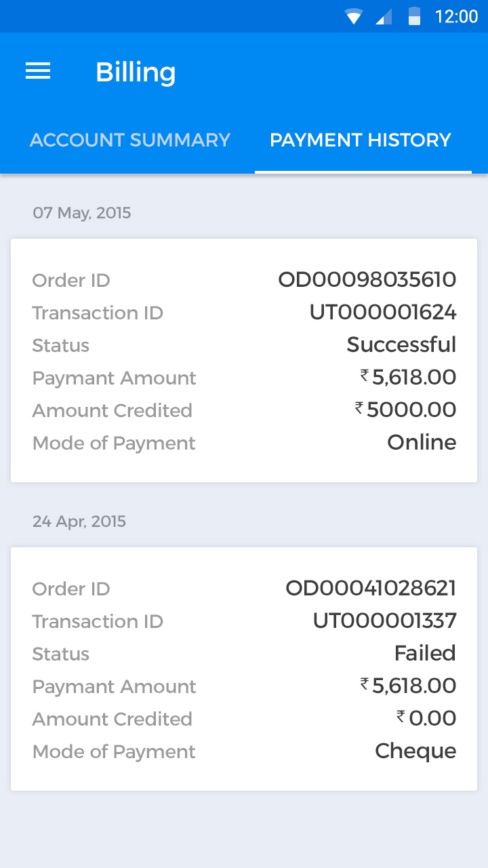Tap Transaction ID UT000001337

click(384, 620)
